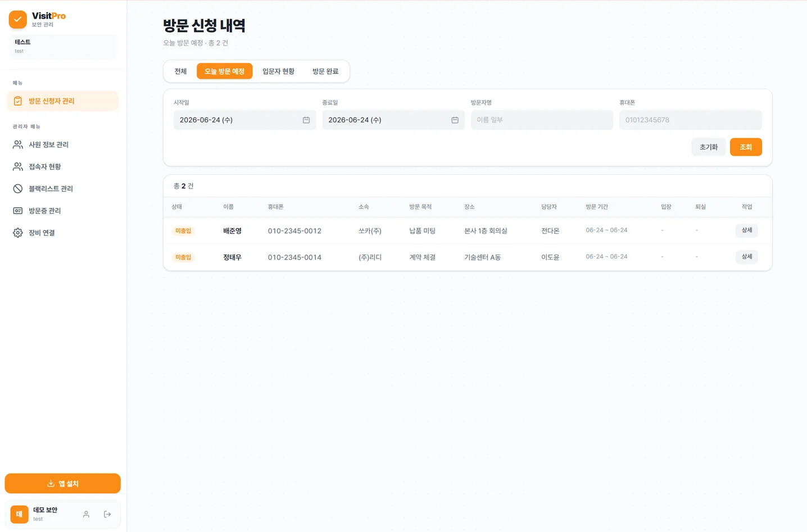
Task: Switch to the 전체 tab
Action: pyautogui.click(x=180, y=71)
